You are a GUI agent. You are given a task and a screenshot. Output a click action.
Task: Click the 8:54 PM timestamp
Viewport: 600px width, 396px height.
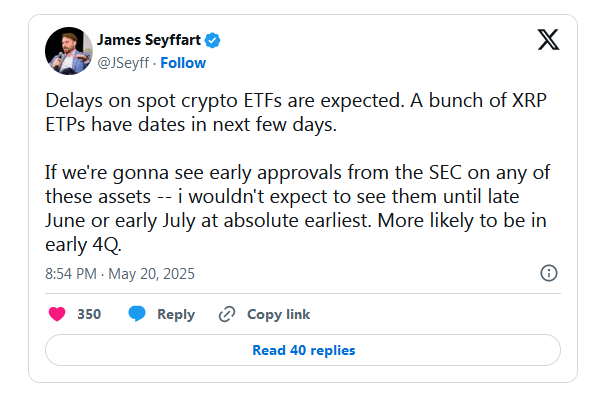click(x=71, y=274)
